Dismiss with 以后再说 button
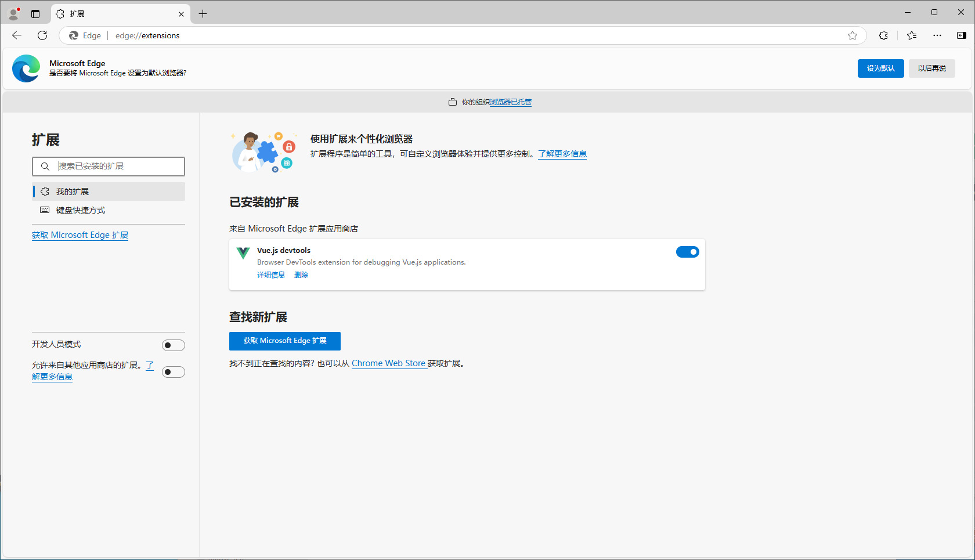The width and height of the screenshot is (975, 560). pyautogui.click(x=931, y=68)
